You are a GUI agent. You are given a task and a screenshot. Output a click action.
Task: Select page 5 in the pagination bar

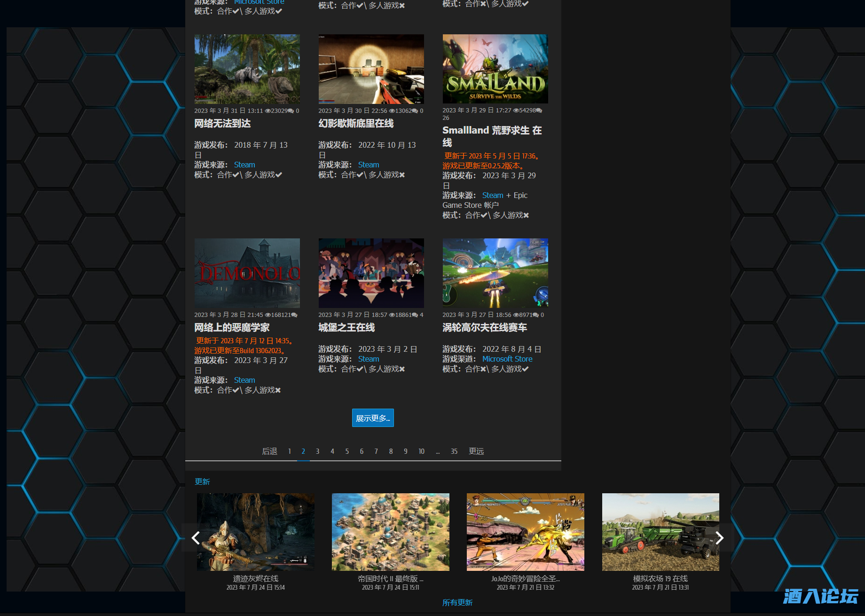tap(347, 451)
